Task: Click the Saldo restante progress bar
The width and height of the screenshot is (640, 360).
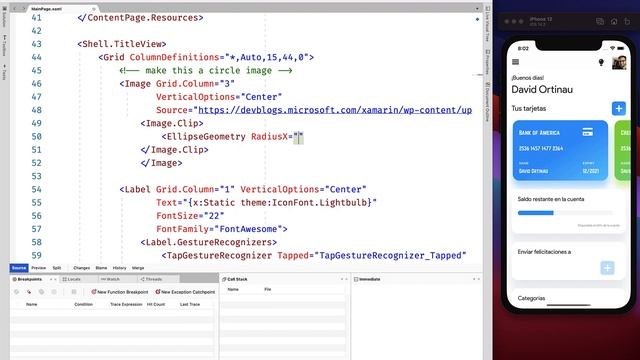Action: tap(565, 213)
